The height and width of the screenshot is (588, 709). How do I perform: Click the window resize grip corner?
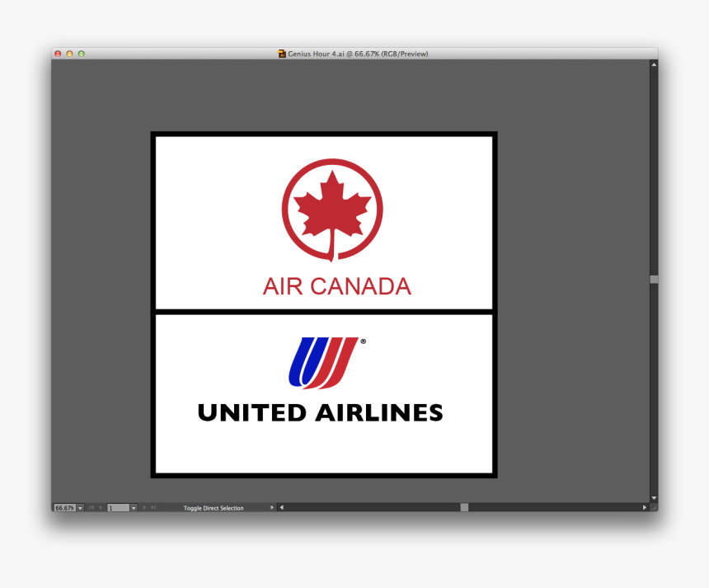coord(654,507)
